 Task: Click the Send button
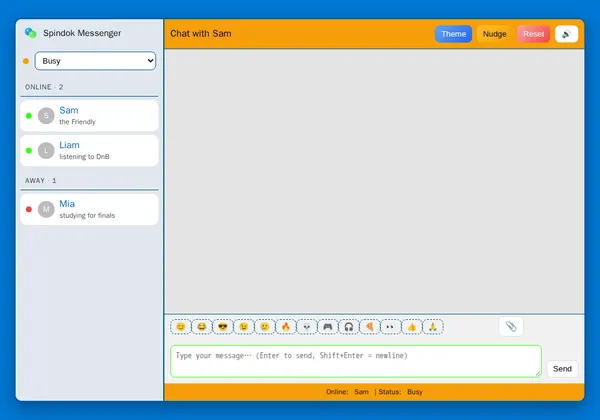[562, 369]
